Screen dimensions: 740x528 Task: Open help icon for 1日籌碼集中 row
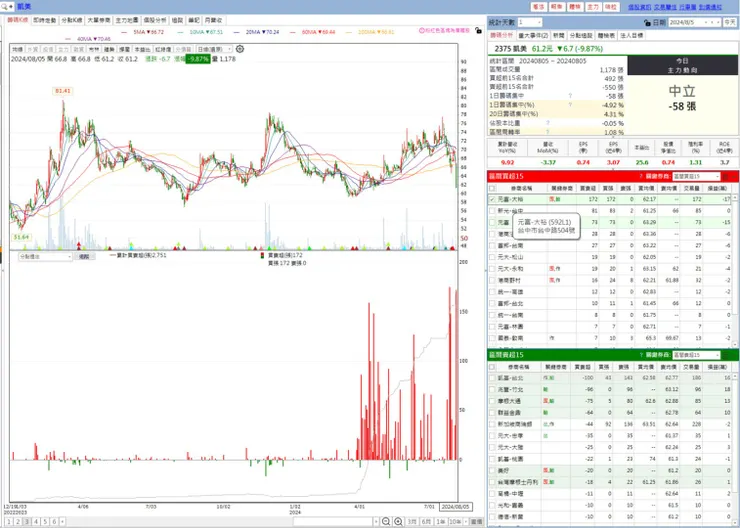coord(570,96)
